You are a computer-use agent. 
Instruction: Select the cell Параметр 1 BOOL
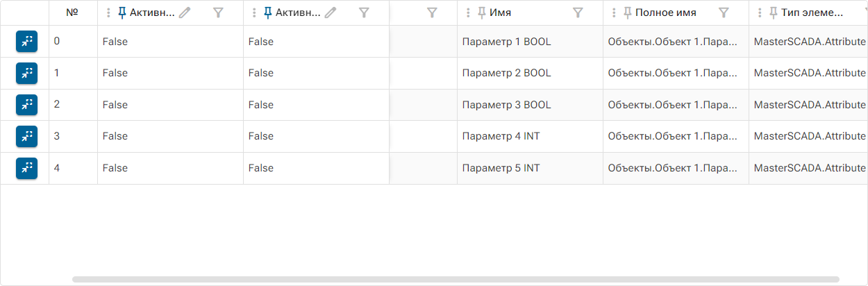point(530,42)
